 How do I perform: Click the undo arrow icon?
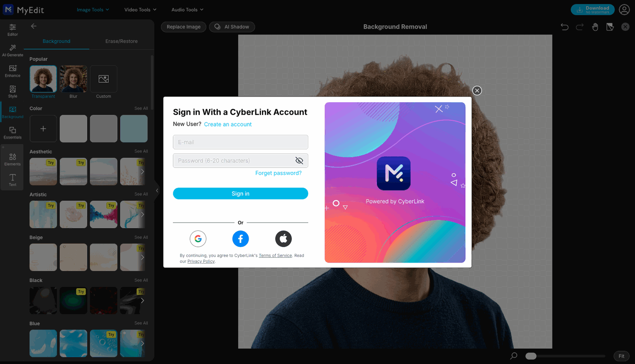click(564, 27)
